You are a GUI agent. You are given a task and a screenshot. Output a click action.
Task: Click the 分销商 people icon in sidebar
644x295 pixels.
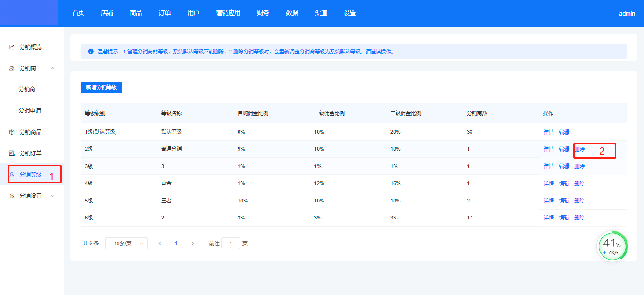pyautogui.click(x=12, y=68)
